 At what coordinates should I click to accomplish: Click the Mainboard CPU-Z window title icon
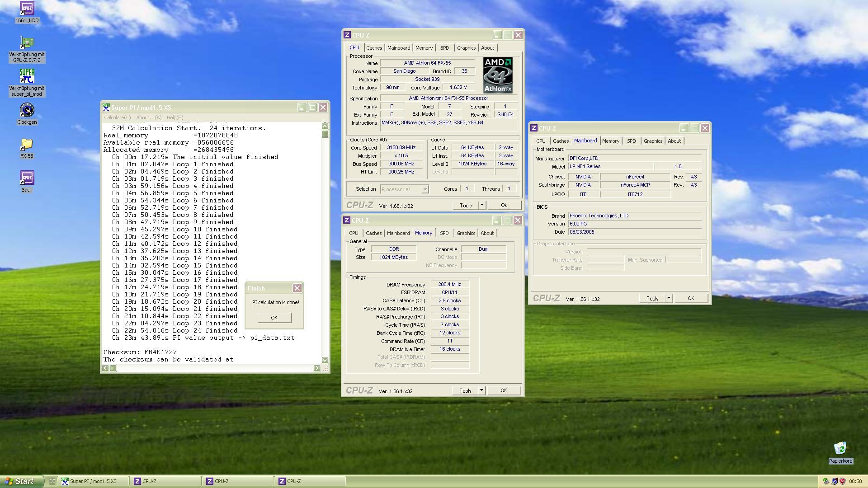click(x=534, y=128)
